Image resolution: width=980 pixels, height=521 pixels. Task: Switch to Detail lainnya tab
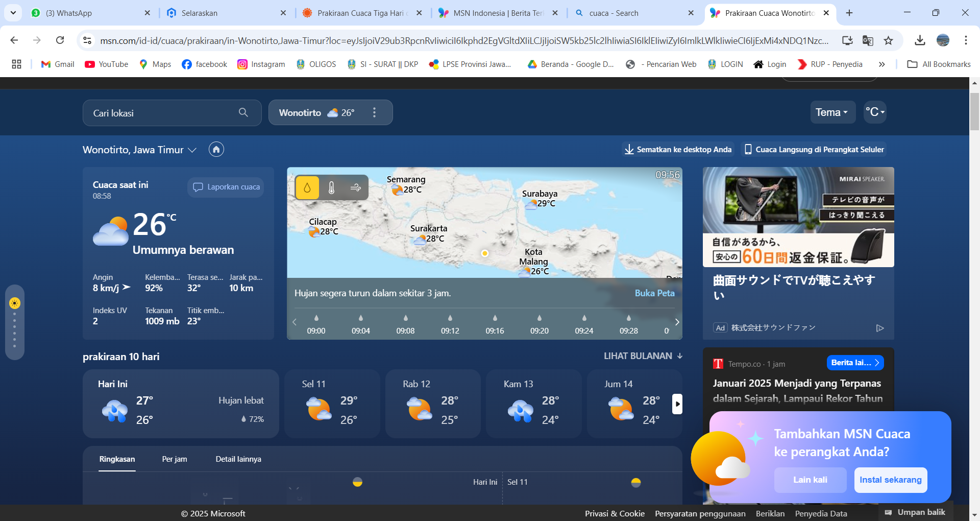pyautogui.click(x=238, y=459)
